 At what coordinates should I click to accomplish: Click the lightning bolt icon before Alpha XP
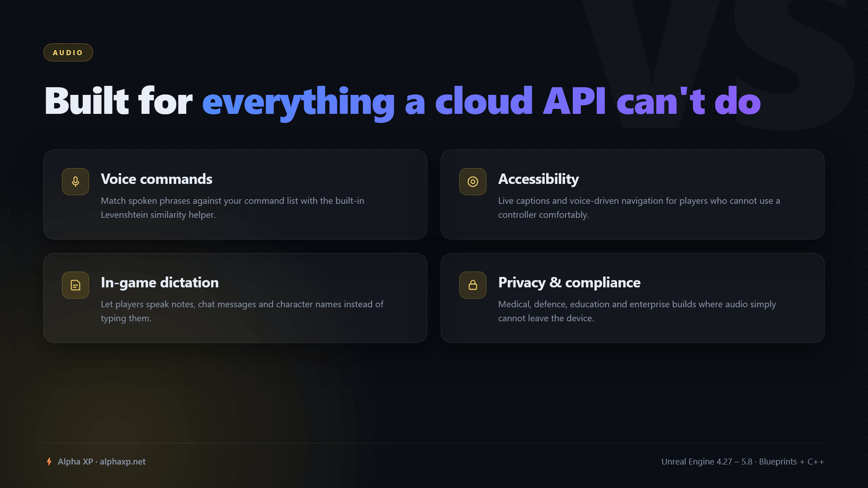click(49, 461)
